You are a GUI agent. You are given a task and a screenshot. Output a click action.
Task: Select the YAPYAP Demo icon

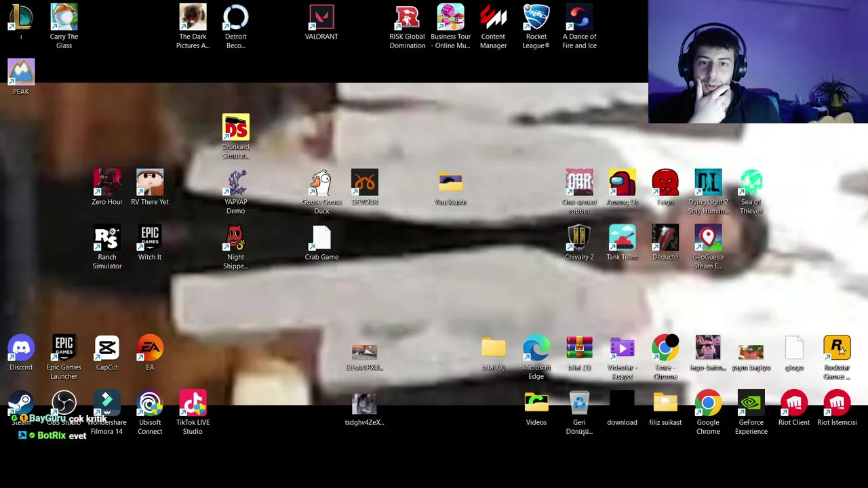236,192
